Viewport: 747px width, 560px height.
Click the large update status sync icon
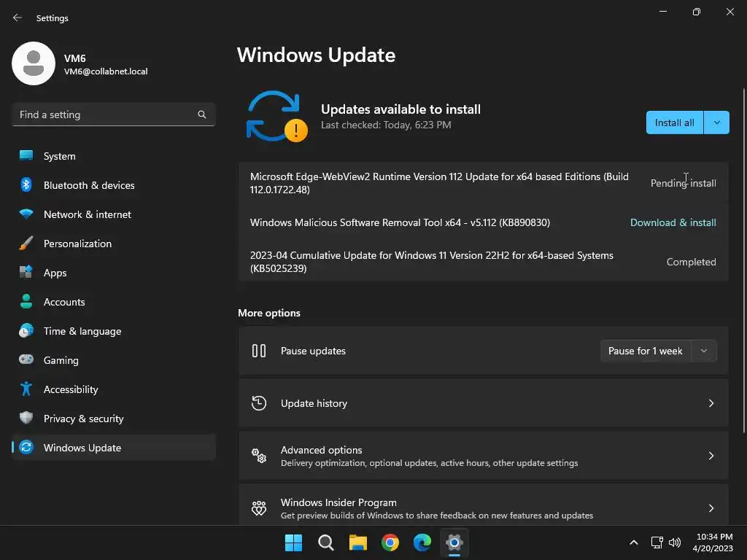[x=276, y=117]
